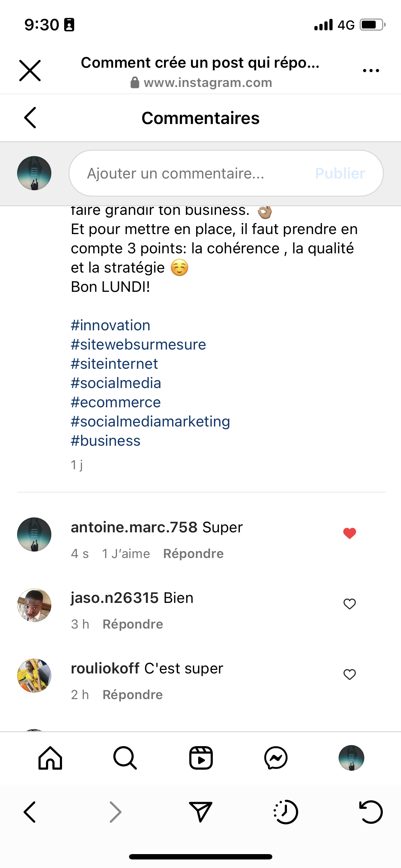Unlike antoine.marc.758's comment red heart
This screenshot has width=401, height=868.
coord(350,533)
